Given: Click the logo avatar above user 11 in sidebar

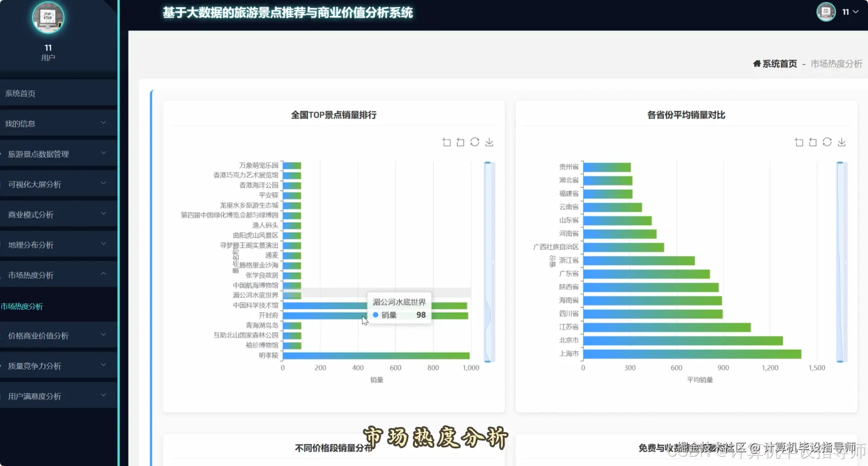Looking at the screenshot, I should (48, 17).
